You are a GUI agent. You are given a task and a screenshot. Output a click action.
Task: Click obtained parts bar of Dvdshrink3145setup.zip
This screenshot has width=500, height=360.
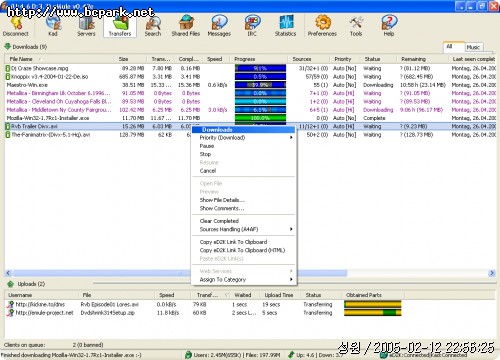point(373,313)
